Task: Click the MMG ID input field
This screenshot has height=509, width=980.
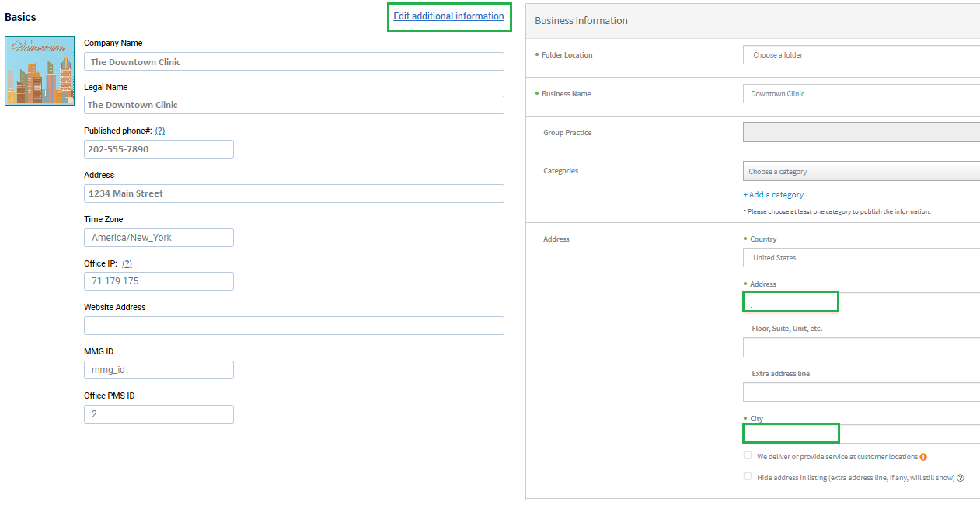Action: [159, 370]
